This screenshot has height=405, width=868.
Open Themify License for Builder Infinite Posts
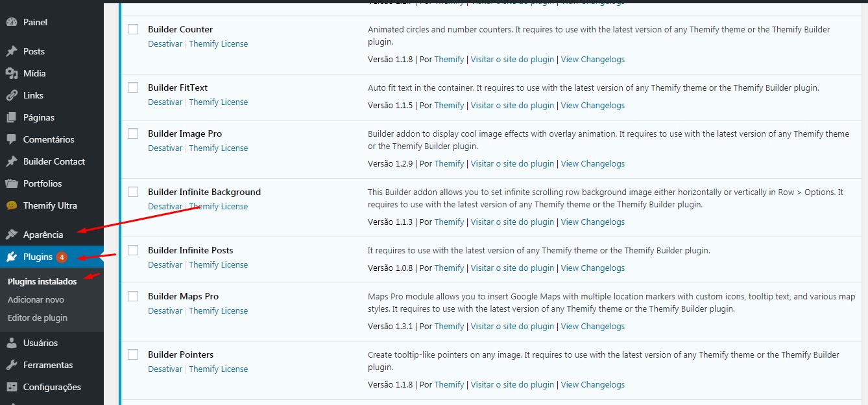219,265
